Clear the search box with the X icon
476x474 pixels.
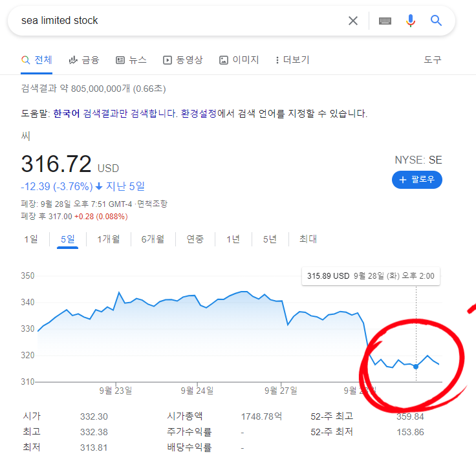click(x=352, y=21)
